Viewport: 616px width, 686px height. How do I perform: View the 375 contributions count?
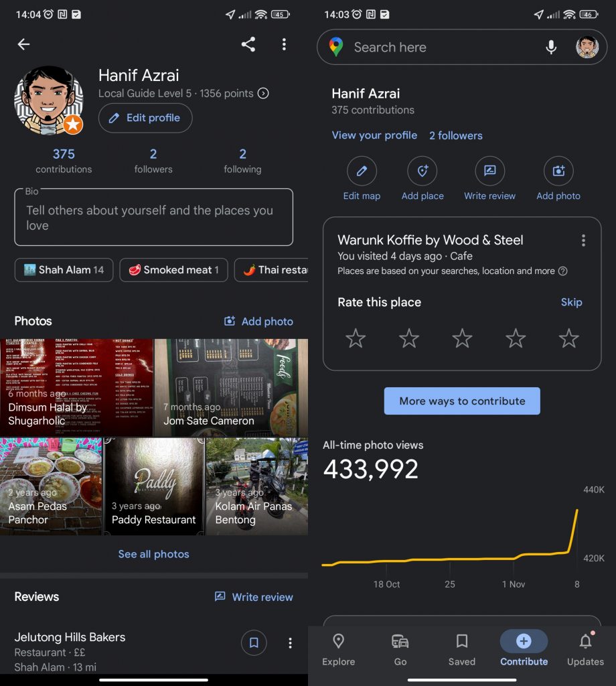pyautogui.click(x=64, y=161)
